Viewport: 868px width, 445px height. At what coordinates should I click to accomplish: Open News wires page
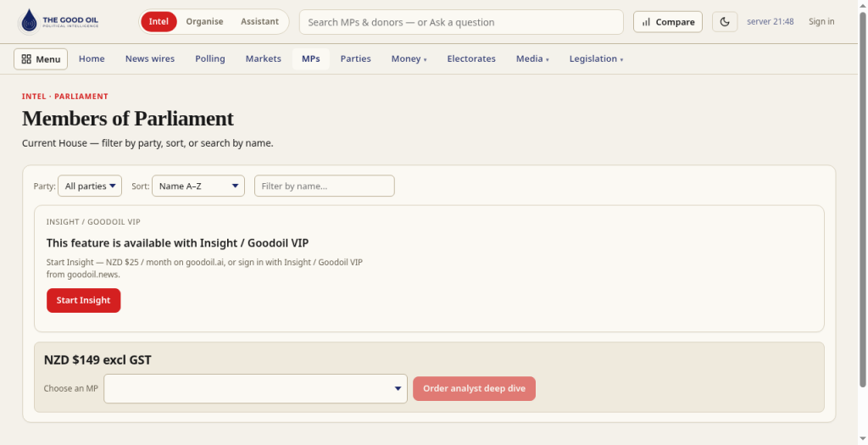pos(149,58)
